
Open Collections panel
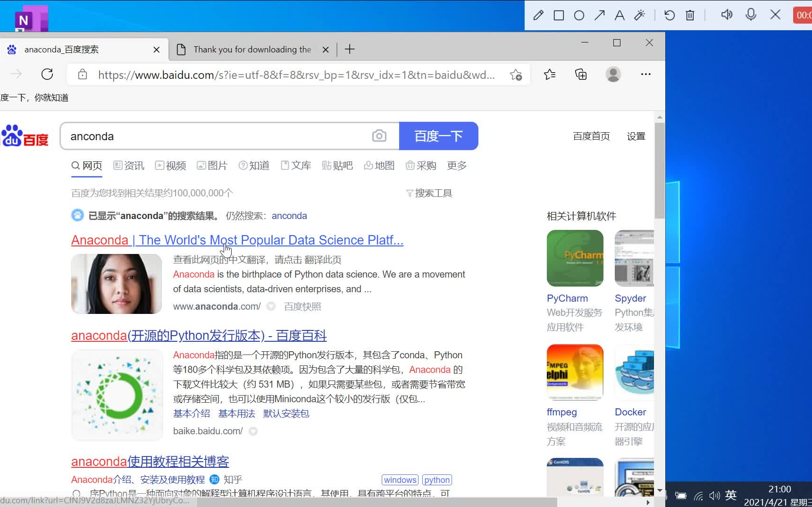[x=581, y=74]
